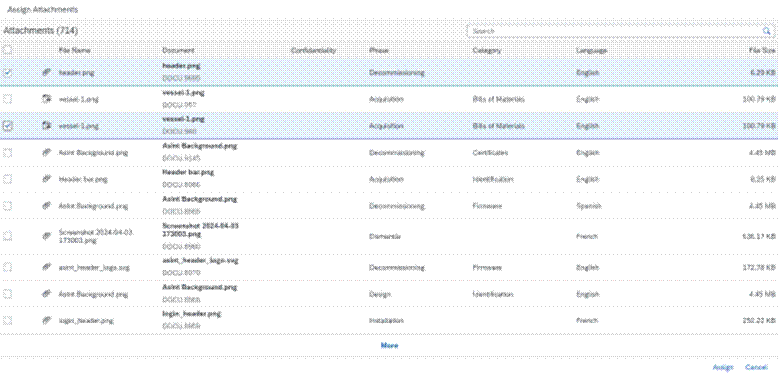Click the Category column header
This screenshot has width=778, height=376.
click(487, 51)
